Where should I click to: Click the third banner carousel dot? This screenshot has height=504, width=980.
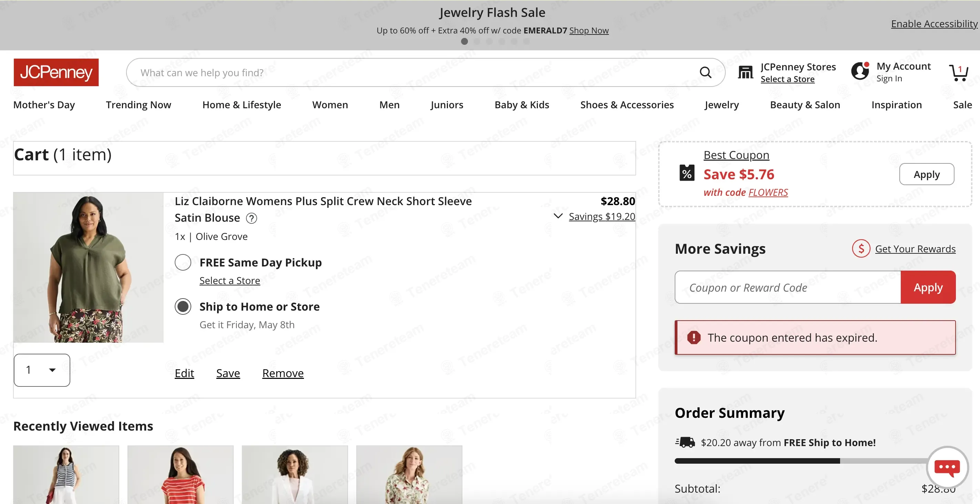pos(489,41)
